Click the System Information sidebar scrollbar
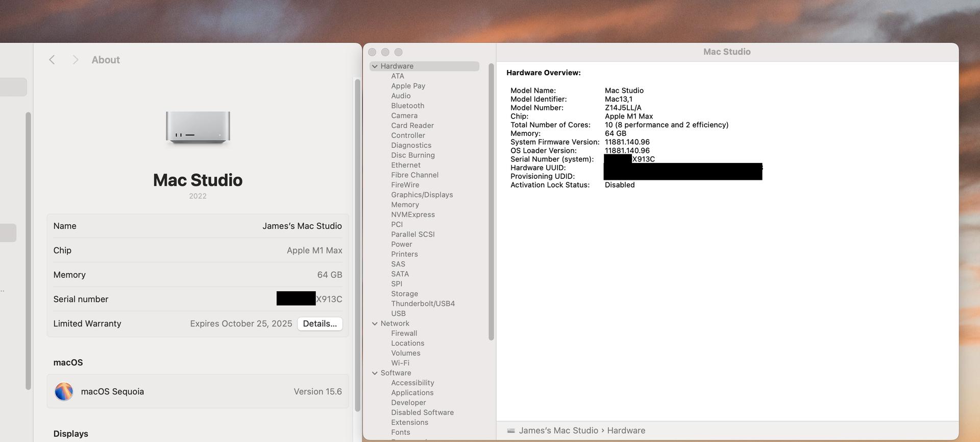The image size is (980, 442). tap(491, 202)
